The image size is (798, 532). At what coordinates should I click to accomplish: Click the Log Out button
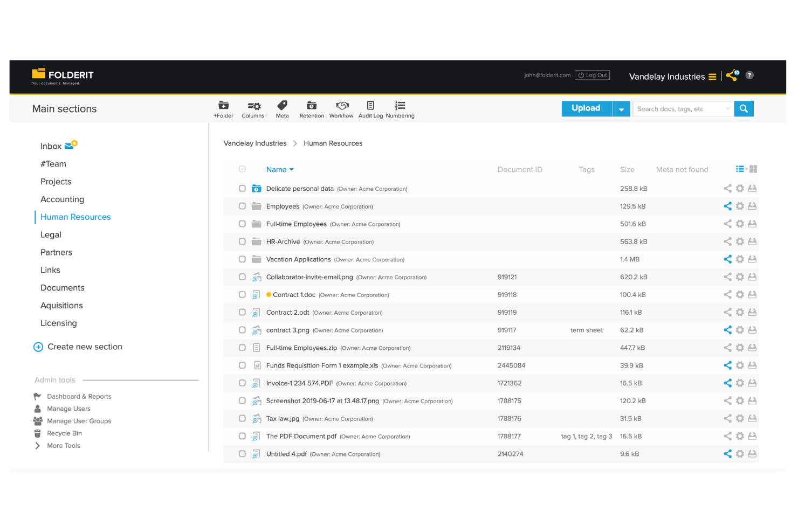(x=592, y=75)
